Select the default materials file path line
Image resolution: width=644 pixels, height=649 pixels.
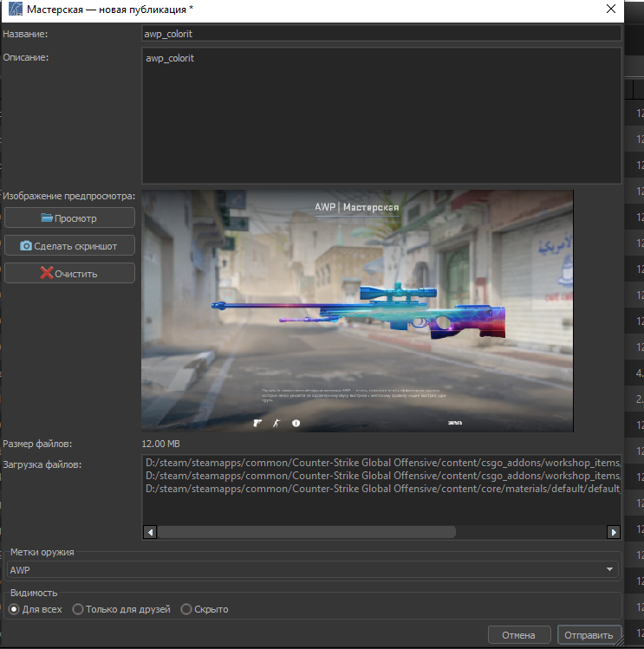pyautogui.click(x=382, y=490)
